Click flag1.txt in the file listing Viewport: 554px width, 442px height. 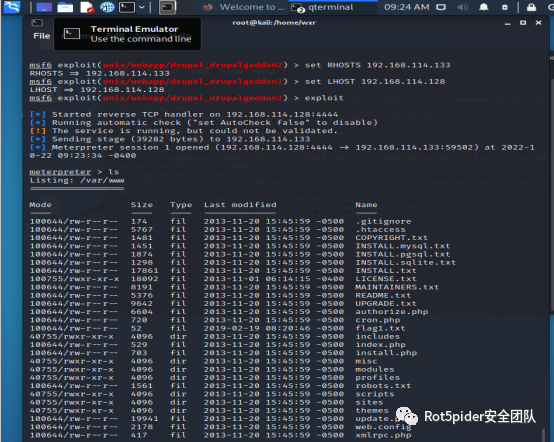[x=380, y=328]
